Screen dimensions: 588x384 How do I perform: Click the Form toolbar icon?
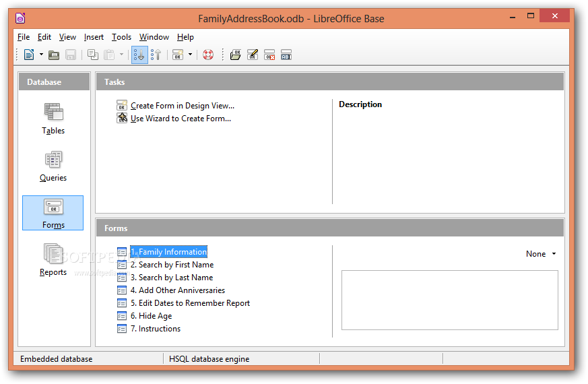tap(178, 55)
